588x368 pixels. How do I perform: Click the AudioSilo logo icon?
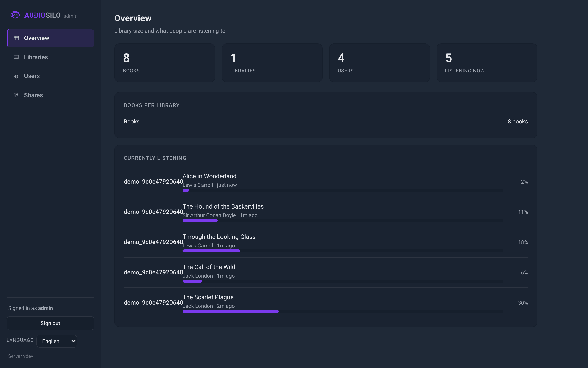click(x=15, y=15)
